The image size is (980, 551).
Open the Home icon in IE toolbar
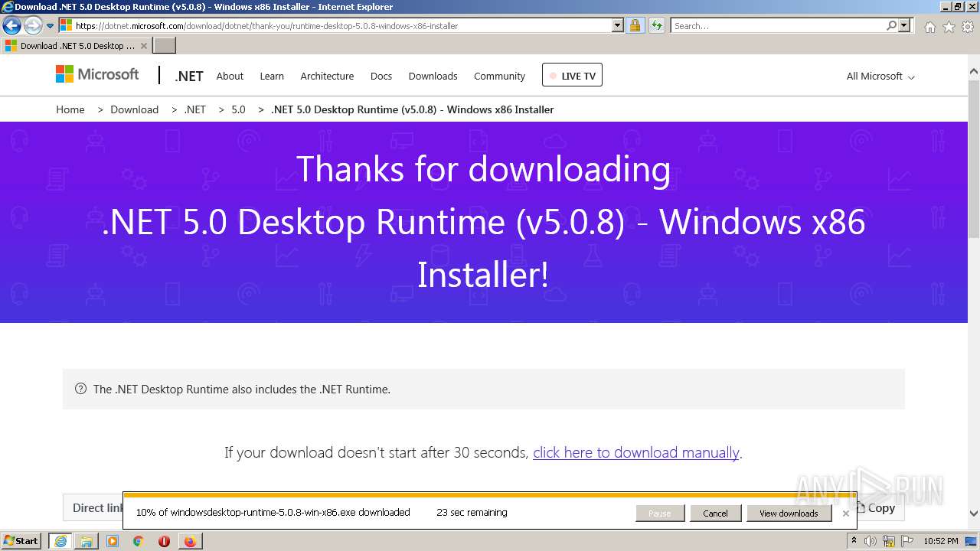(x=929, y=27)
